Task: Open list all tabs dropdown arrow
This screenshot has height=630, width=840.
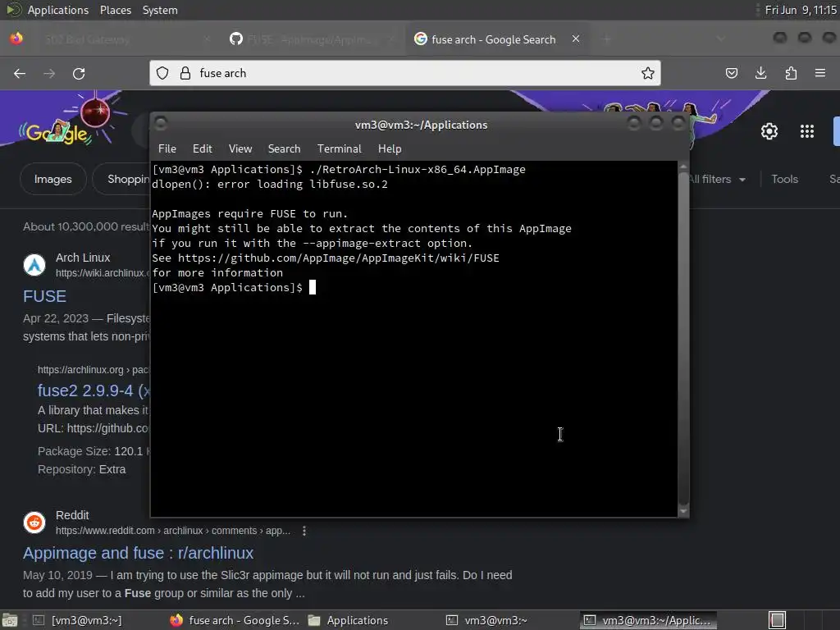Action: tap(721, 39)
